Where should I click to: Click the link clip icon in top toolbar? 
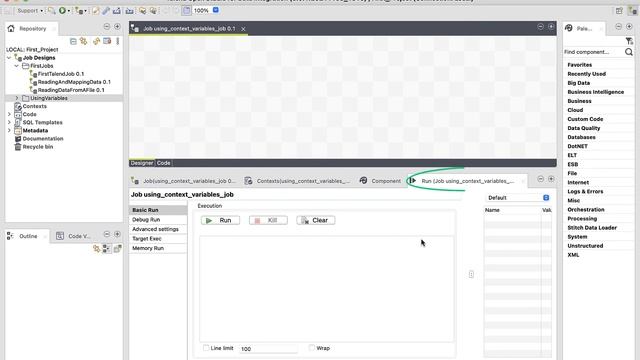(x=106, y=11)
